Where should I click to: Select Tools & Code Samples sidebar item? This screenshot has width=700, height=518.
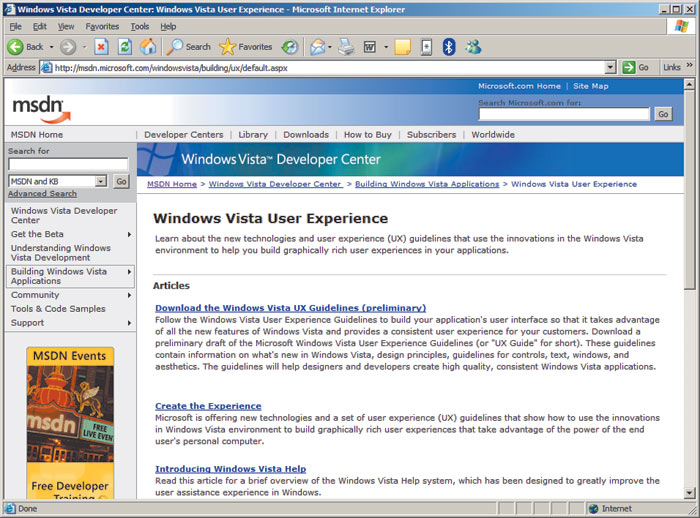click(x=58, y=309)
